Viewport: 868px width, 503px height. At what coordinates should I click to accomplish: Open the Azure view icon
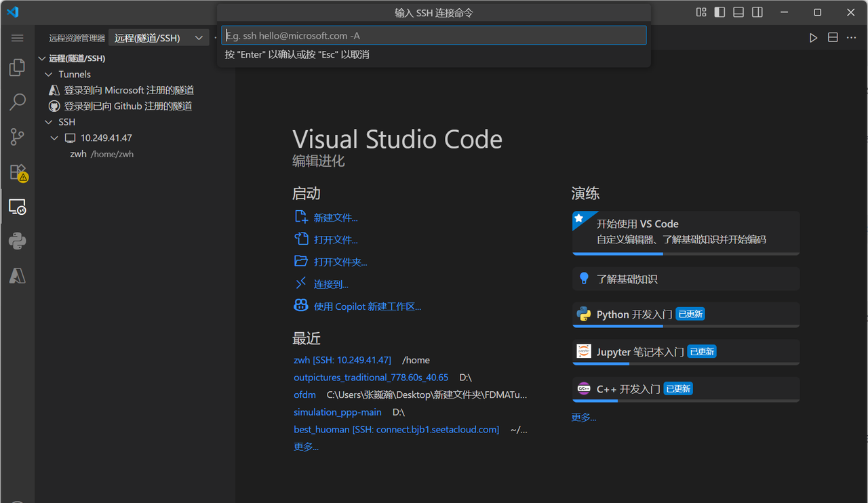click(17, 276)
